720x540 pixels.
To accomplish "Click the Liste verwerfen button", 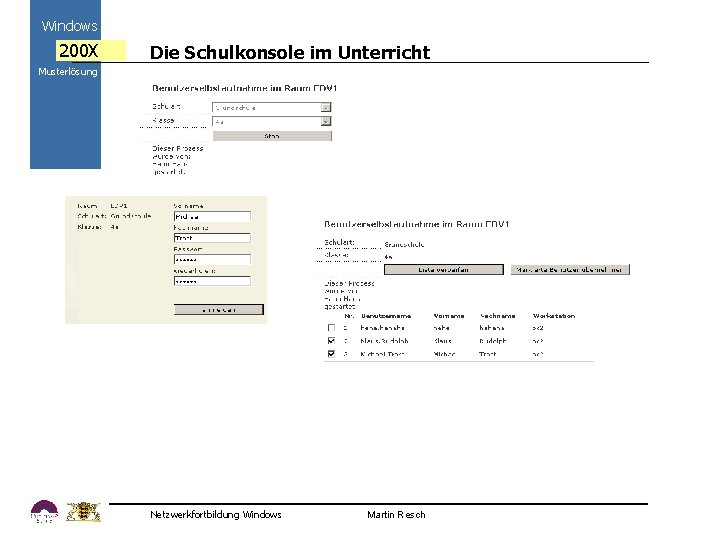I will pyautogui.click(x=444, y=270).
